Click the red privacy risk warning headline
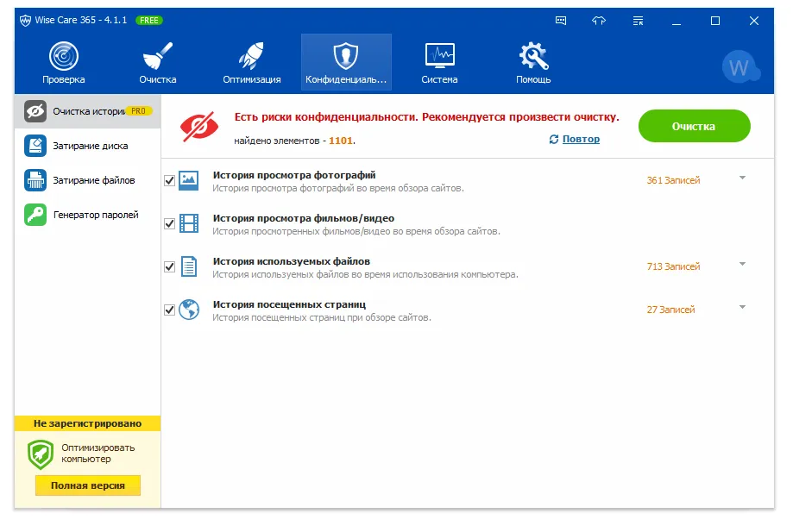 (427, 117)
